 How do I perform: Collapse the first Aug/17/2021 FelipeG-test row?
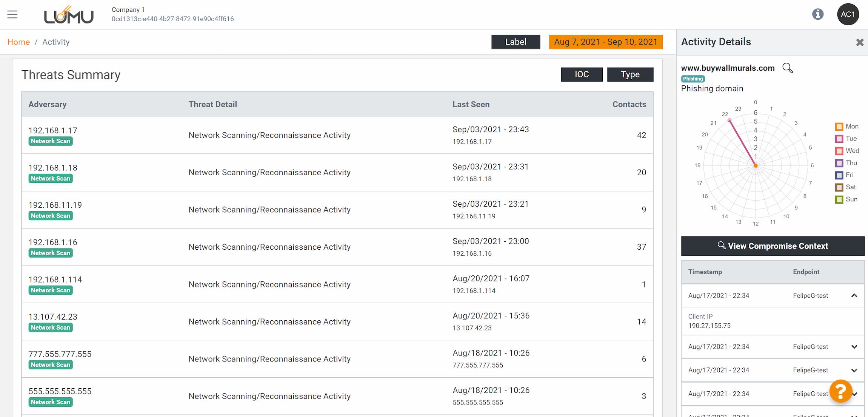[854, 296]
